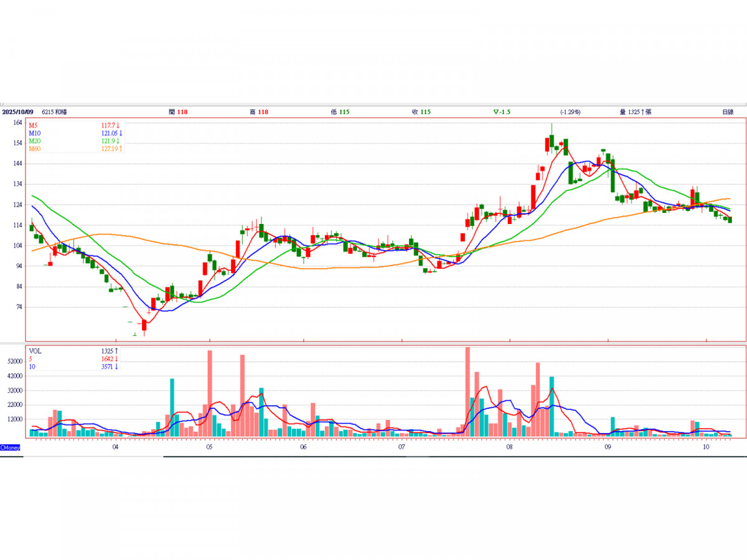
Task: Click the 2025/10/09 date in header
Action: pyautogui.click(x=17, y=112)
